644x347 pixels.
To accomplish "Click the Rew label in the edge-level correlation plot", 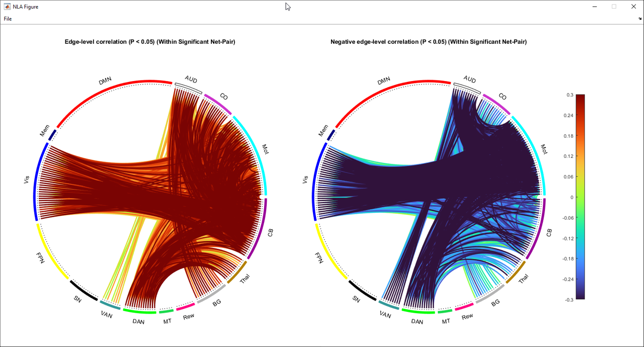I will click(x=189, y=316).
